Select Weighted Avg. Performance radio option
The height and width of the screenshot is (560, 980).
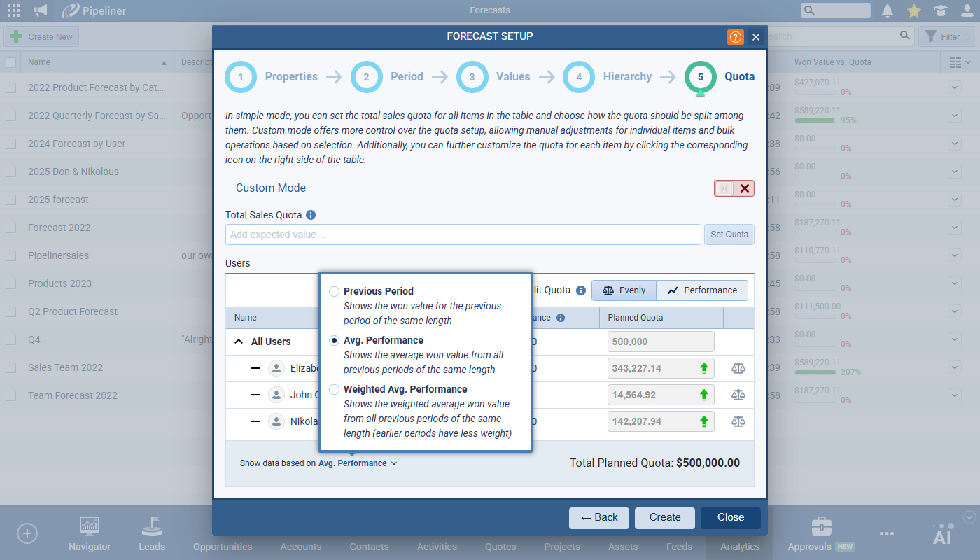pyautogui.click(x=335, y=389)
